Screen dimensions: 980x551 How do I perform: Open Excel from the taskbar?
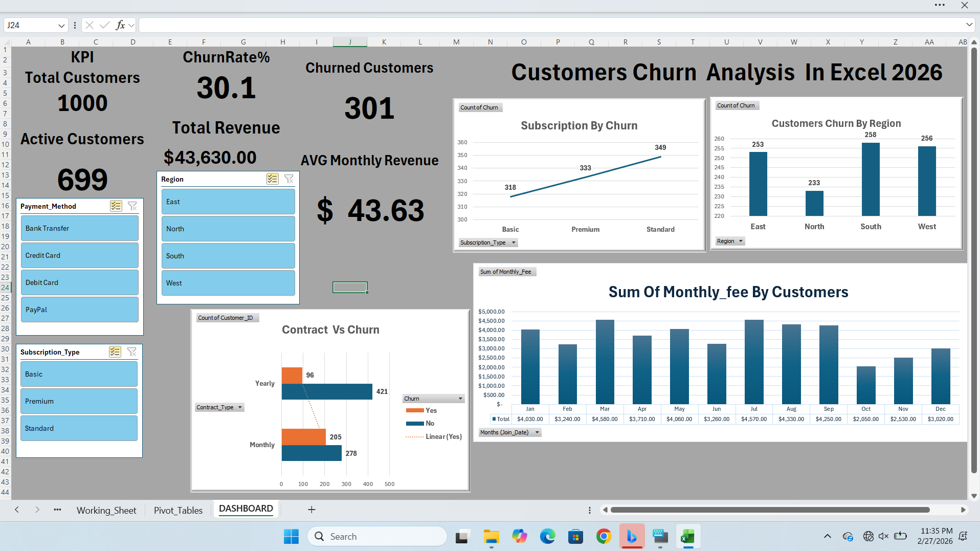coord(688,536)
